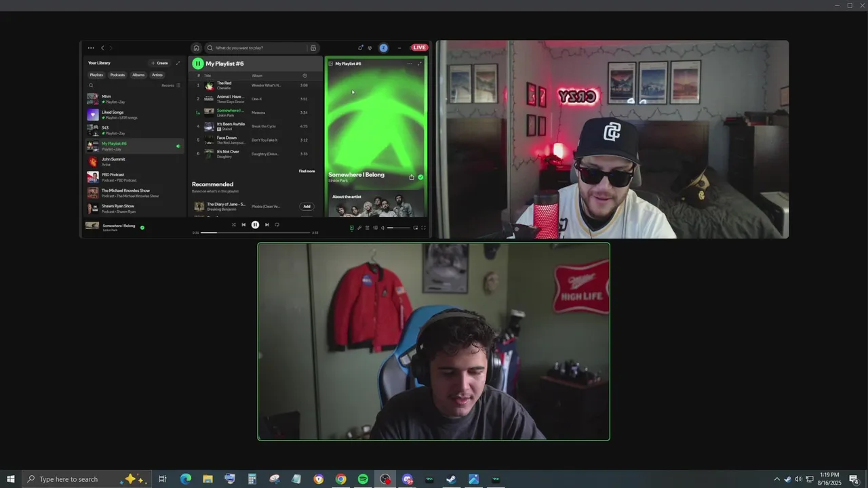
Task: Open the Now Playing panel's three-dot menu
Action: click(x=409, y=64)
